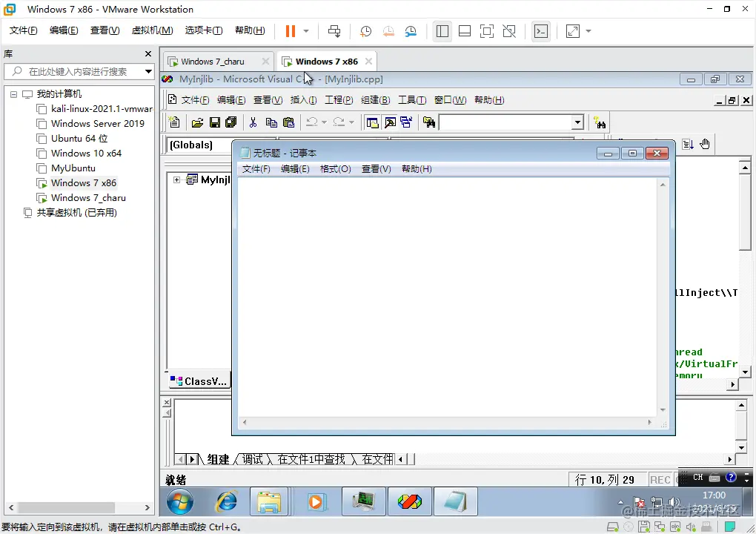The height and width of the screenshot is (534, 756).
Task: Click the breakpoint hand icon
Action: (x=704, y=144)
